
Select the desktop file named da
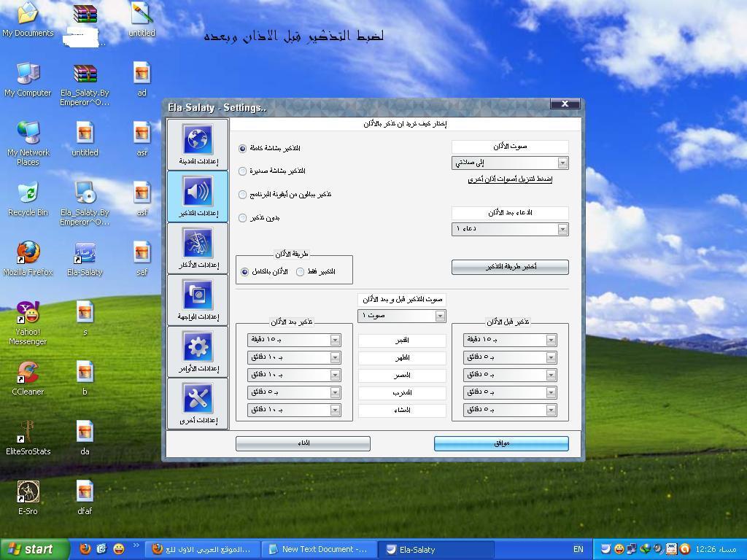[85, 437]
